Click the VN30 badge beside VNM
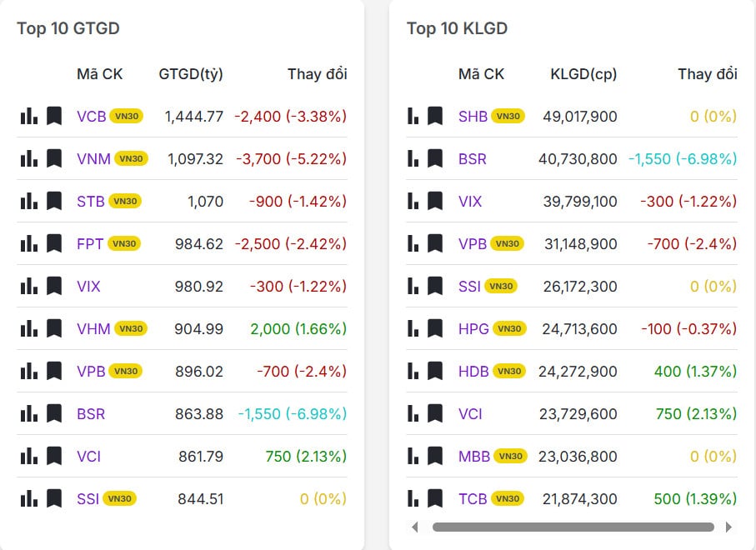The image size is (756, 550). (133, 157)
